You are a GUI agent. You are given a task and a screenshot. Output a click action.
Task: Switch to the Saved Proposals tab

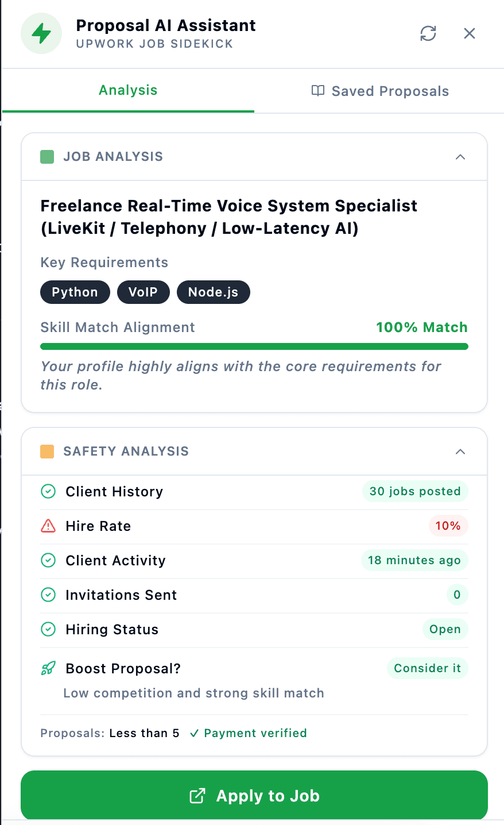pyautogui.click(x=379, y=91)
